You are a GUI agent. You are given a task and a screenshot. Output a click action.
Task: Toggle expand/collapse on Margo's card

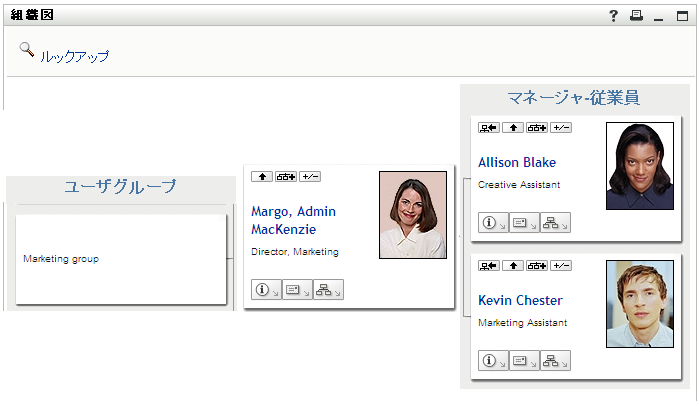(x=310, y=177)
